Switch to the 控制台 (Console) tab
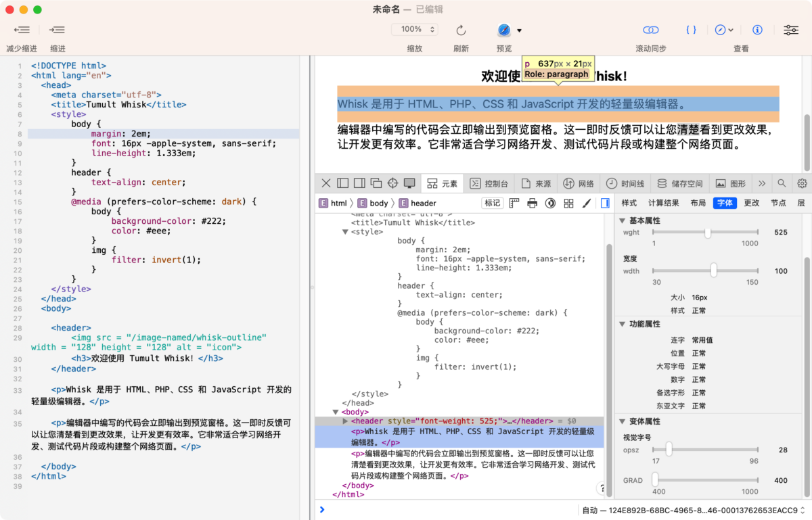 click(x=489, y=183)
